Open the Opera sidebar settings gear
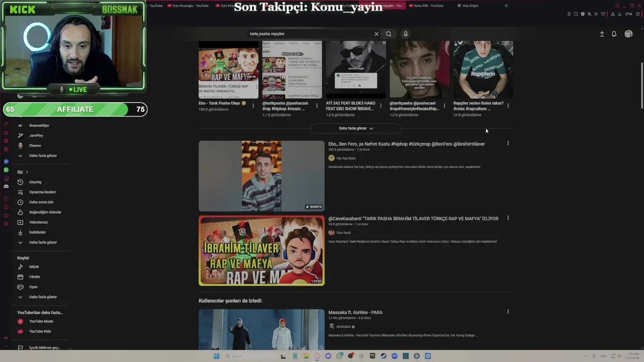This screenshot has height=362, width=644. click(6, 223)
